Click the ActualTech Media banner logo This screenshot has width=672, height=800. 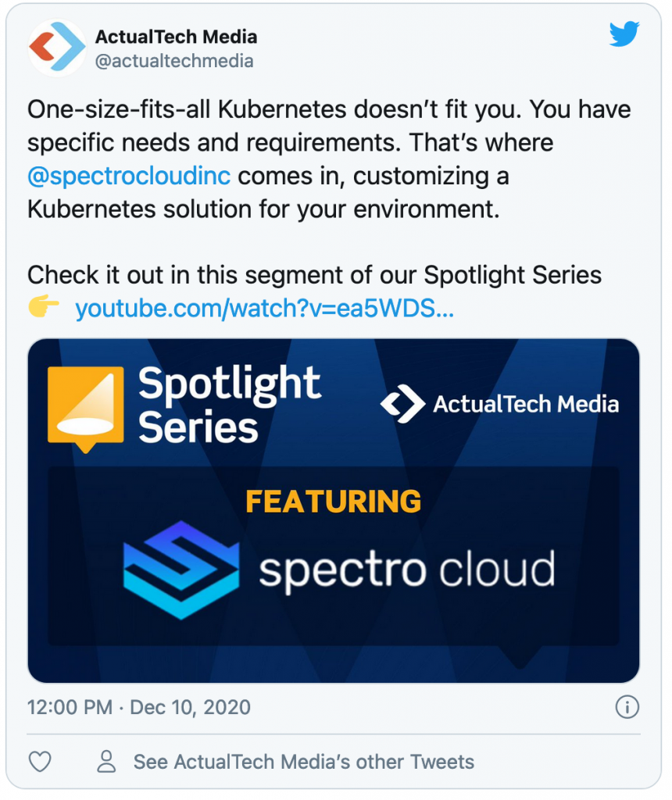click(499, 404)
